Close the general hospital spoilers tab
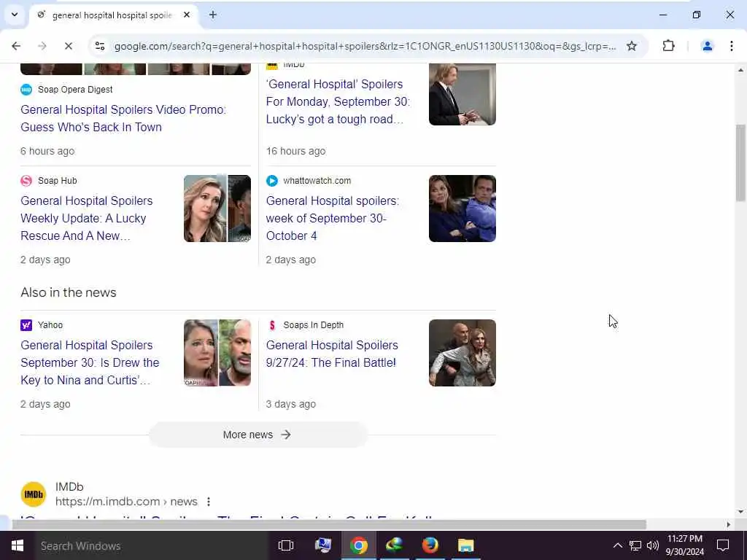 (x=187, y=15)
